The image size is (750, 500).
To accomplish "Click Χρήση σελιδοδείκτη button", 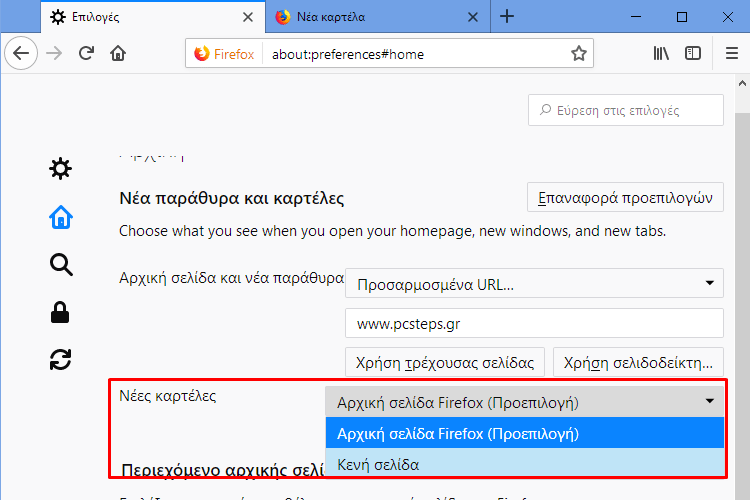I will tap(638, 363).
